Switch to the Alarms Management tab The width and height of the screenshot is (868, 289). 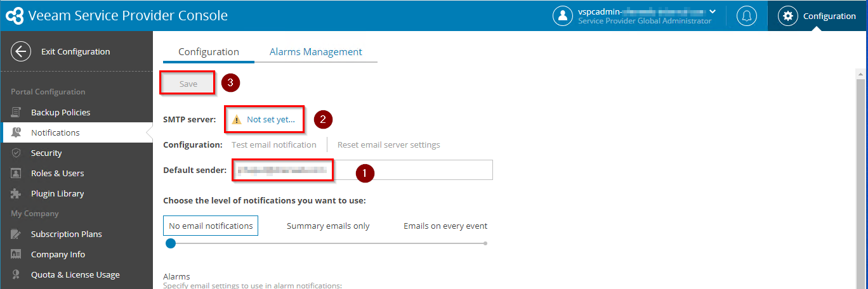316,52
